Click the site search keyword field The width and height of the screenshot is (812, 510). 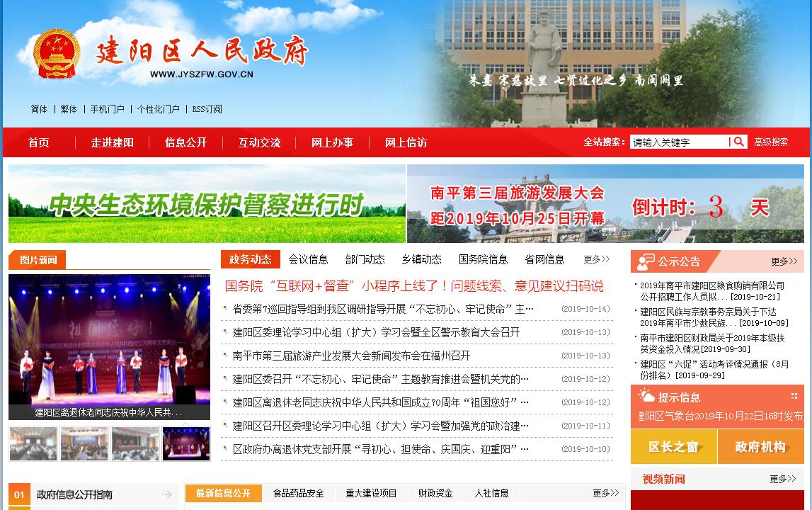(678, 142)
